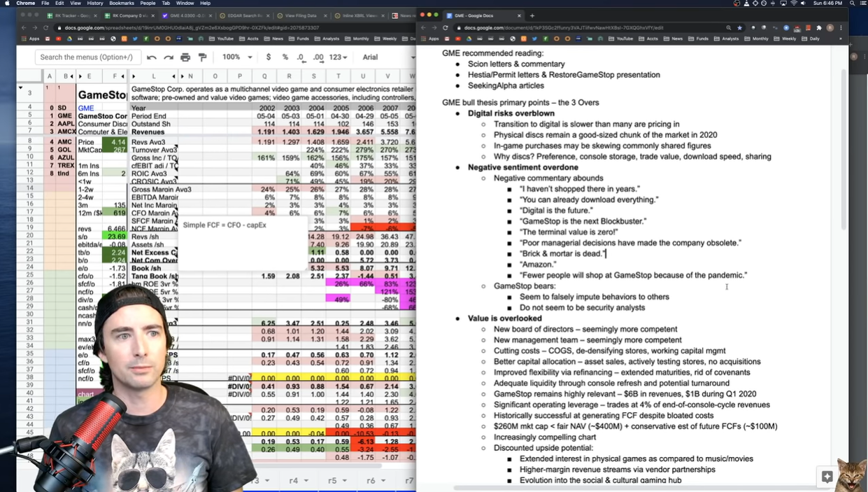Viewport: 868px width, 492px height.
Task: Click the redo arrow in Sheets toolbar
Action: click(x=169, y=57)
